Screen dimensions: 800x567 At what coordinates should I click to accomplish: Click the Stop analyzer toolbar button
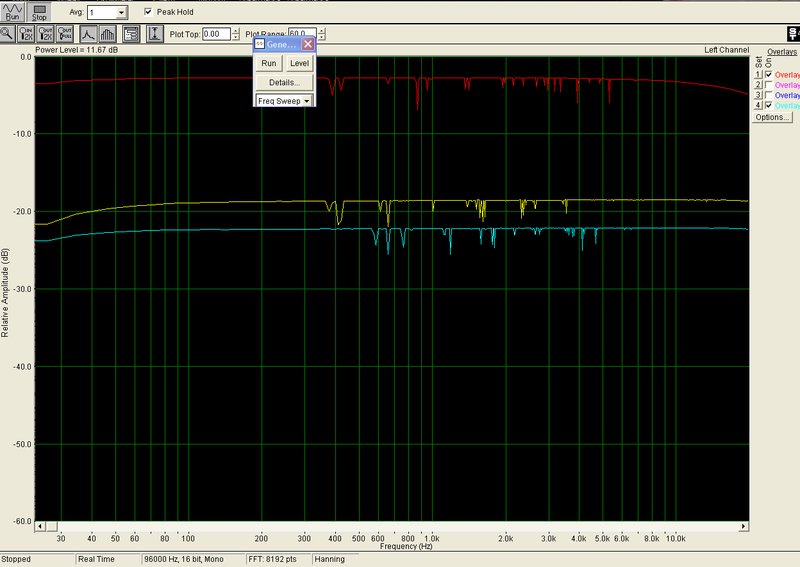click(39, 11)
